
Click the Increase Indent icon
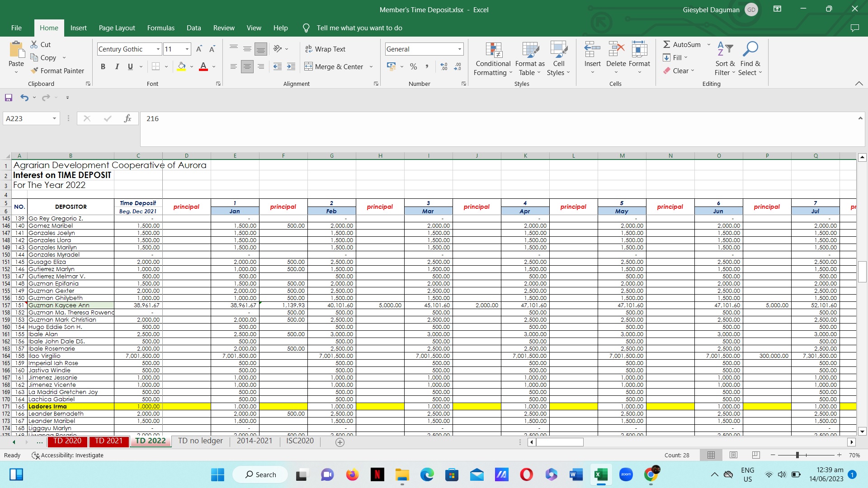(291, 66)
